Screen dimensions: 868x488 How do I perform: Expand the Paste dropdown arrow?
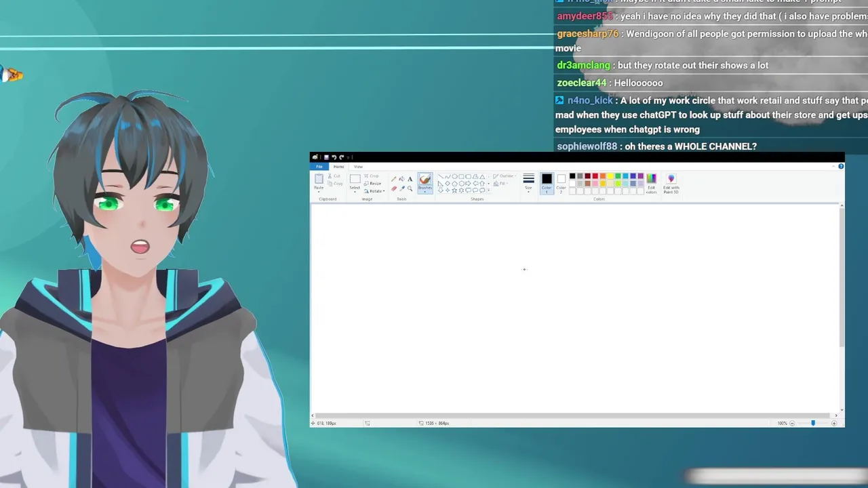(x=319, y=192)
